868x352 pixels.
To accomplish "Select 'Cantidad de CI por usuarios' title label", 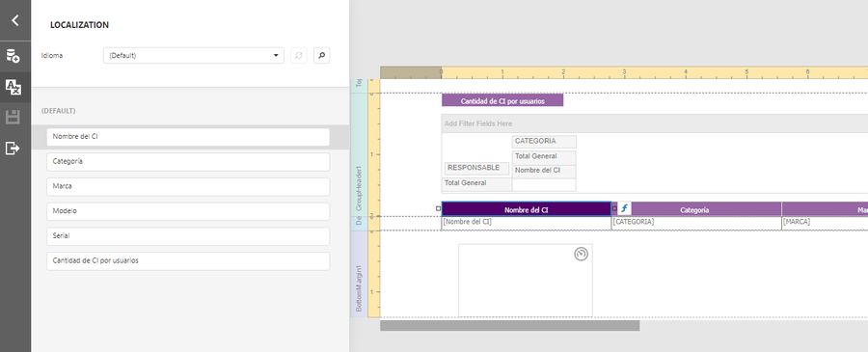I will (502, 100).
